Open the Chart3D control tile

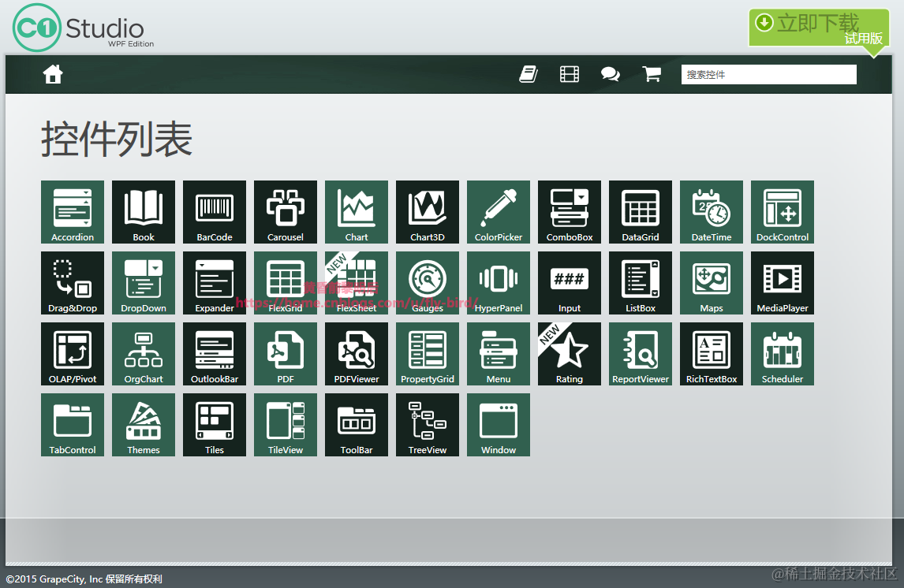click(x=428, y=212)
